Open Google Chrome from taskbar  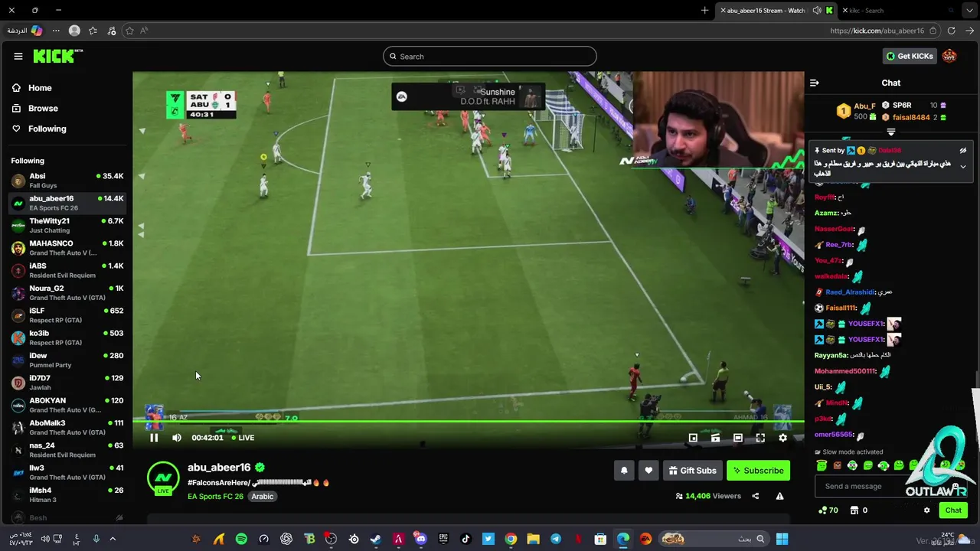(x=511, y=539)
